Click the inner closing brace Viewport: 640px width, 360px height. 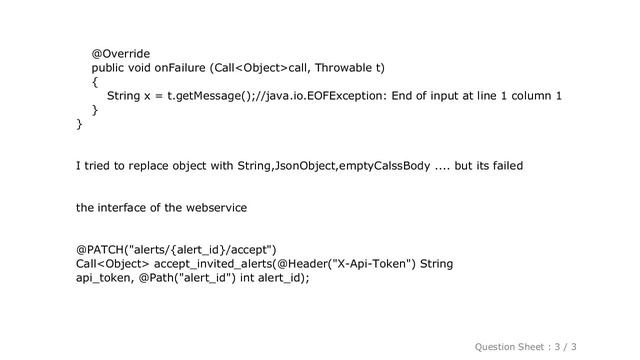tap(95, 110)
